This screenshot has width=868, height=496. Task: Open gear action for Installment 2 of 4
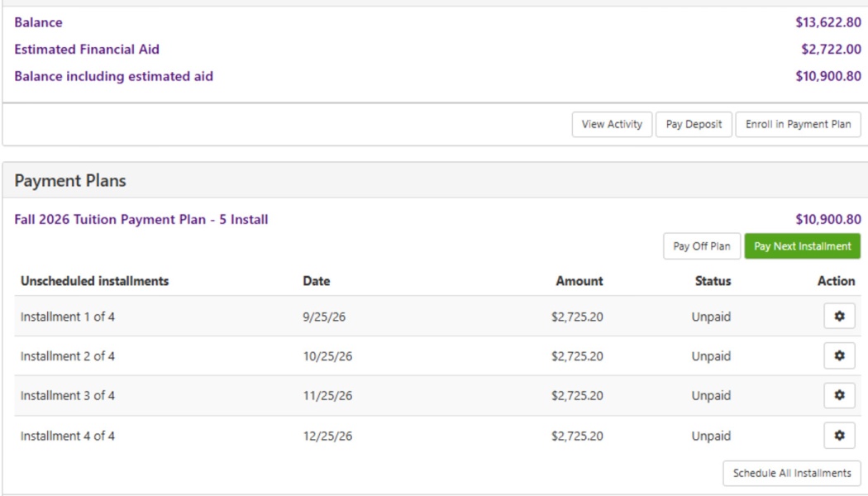pyautogui.click(x=839, y=355)
